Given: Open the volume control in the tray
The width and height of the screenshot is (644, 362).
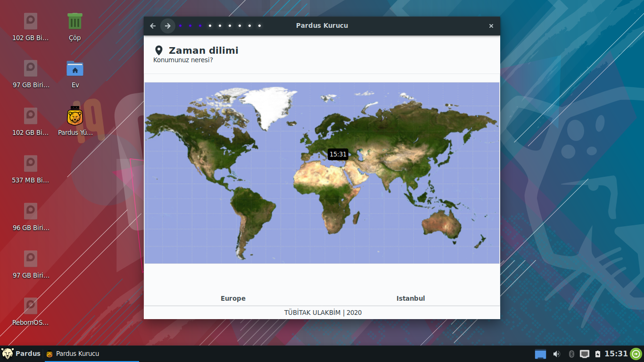Looking at the screenshot, I should click(x=556, y=354).
